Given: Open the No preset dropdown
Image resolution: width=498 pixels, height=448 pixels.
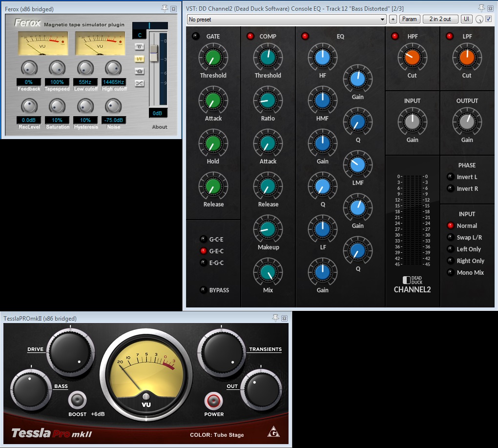Looking at the screenshot, I should coord(287,20).
